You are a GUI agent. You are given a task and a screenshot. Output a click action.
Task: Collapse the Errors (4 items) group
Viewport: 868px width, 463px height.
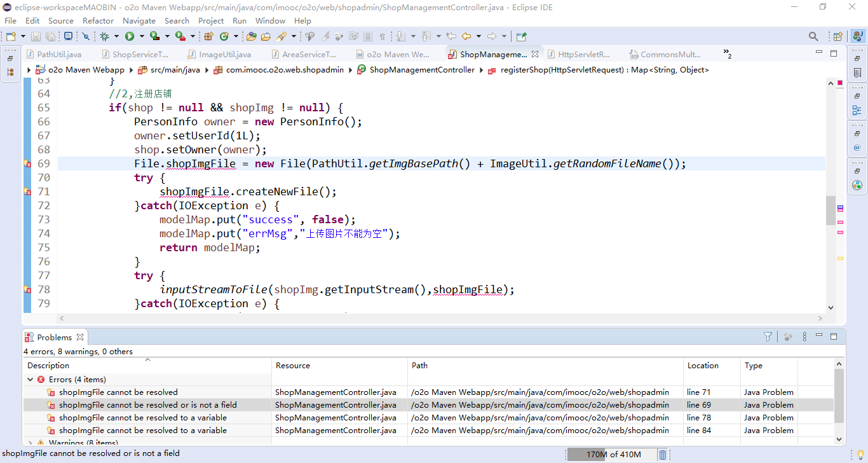(30, 379)
